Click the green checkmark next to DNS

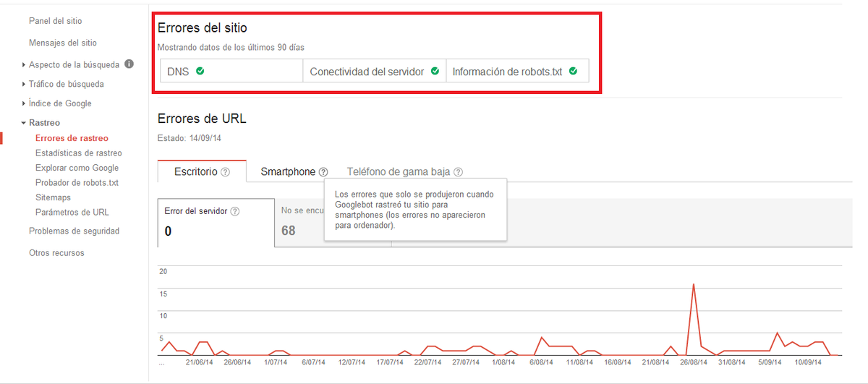point(200,72)
